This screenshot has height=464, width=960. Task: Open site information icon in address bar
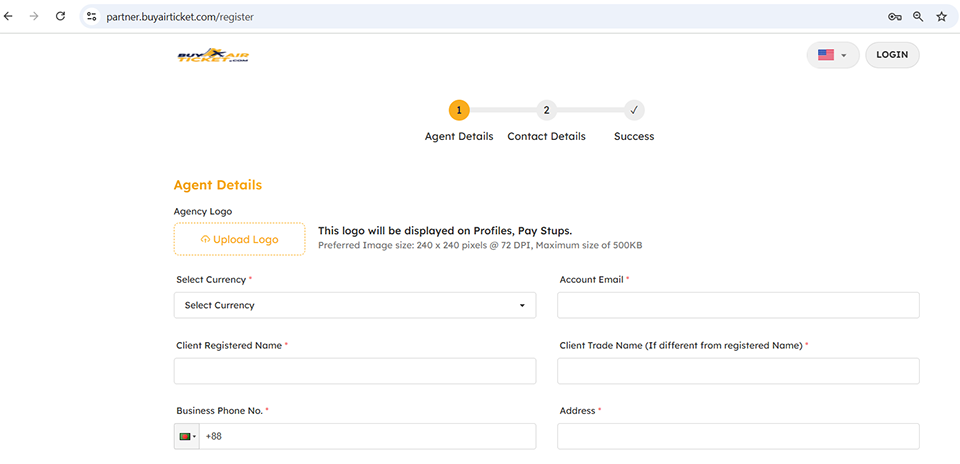[92, 17]
